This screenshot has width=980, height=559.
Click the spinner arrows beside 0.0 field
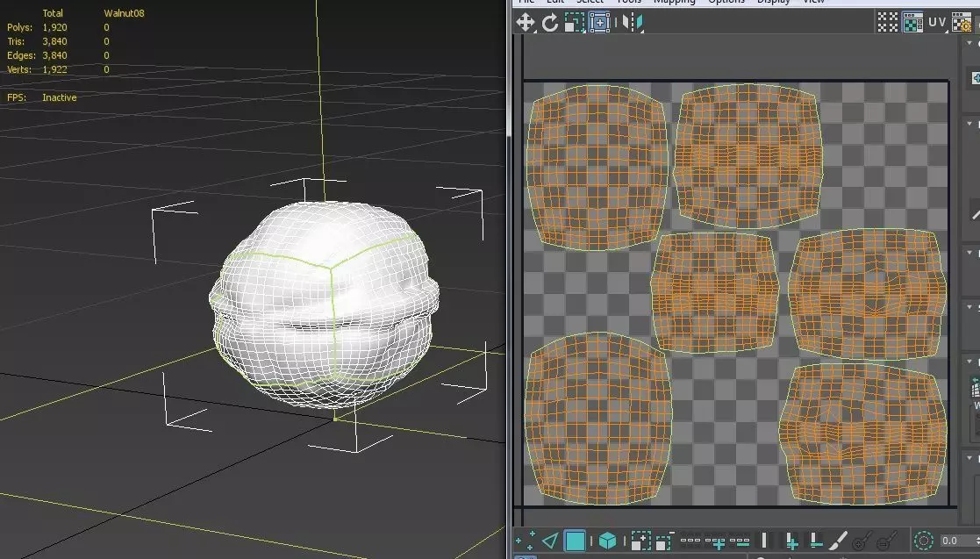976,541
